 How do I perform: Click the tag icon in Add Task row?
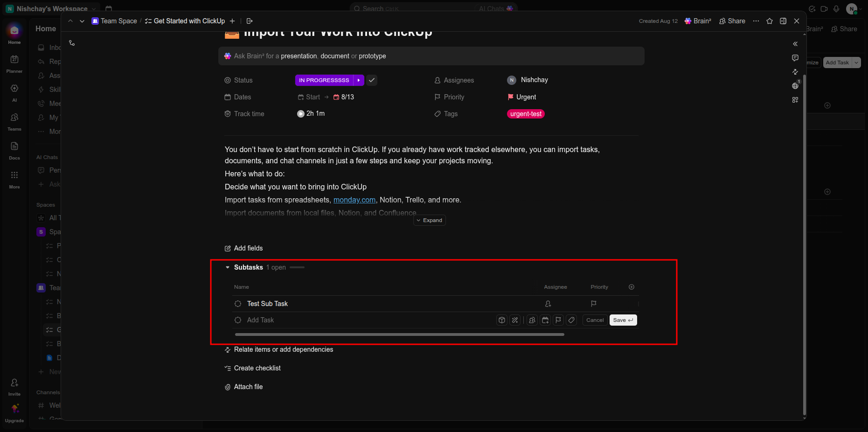tap(571, 320)
